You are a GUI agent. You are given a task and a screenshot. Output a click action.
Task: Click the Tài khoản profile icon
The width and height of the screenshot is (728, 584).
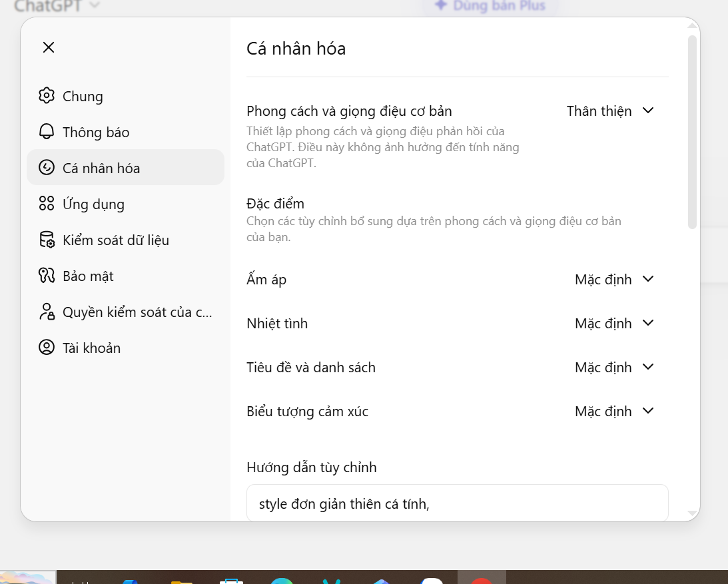pos(46,348)
